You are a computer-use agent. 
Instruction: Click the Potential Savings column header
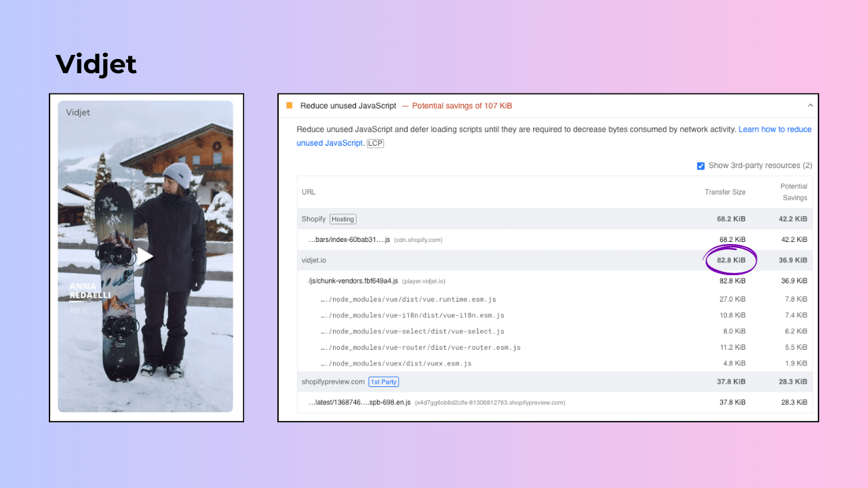794,192
